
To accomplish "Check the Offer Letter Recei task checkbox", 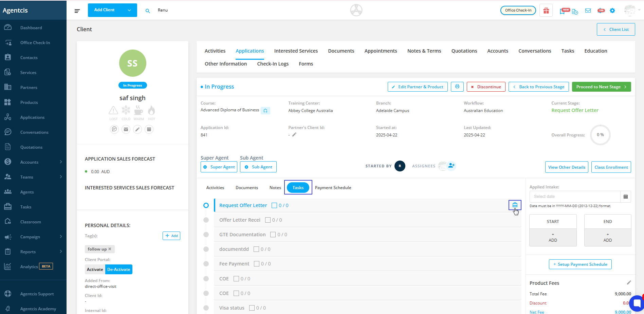I will coord(268,220).
